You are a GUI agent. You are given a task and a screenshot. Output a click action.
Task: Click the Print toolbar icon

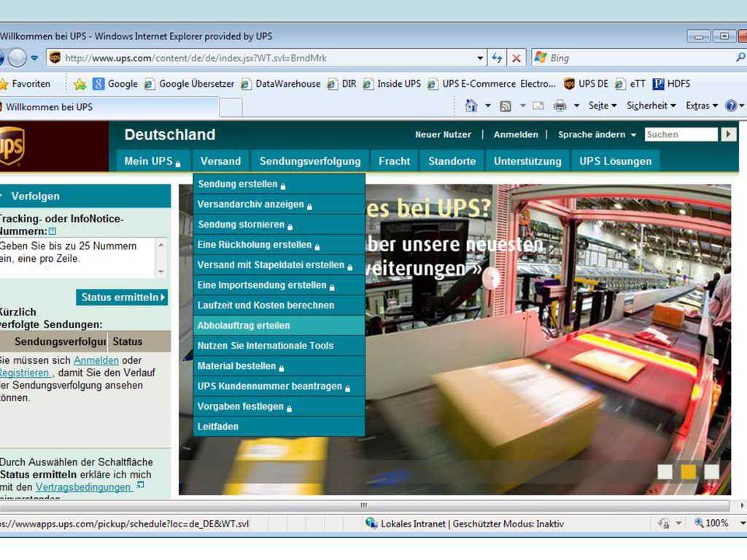(x=560, y=106)
